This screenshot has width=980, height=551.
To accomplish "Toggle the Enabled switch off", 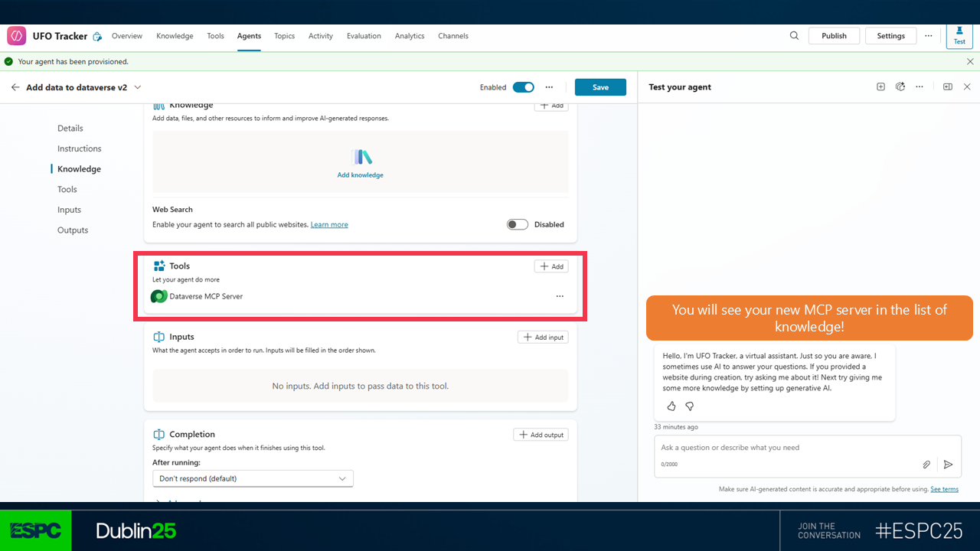I will pos(524,87).
